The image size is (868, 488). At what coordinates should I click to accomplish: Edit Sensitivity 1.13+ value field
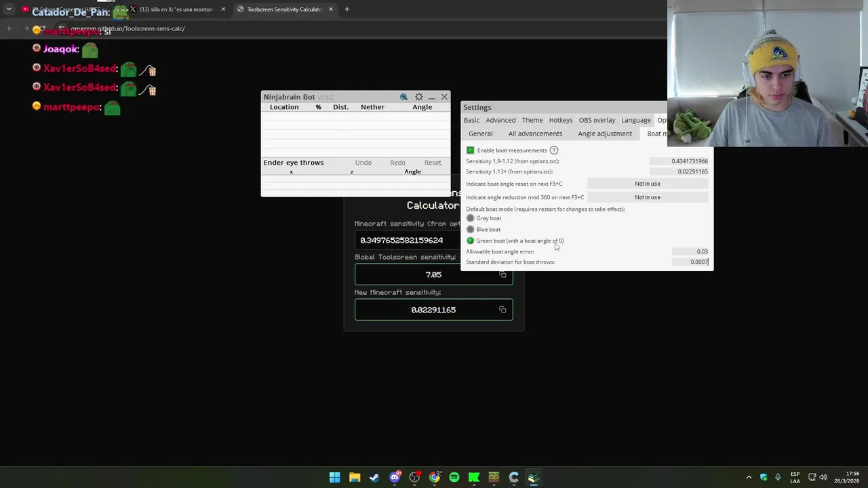coord(679,171)
